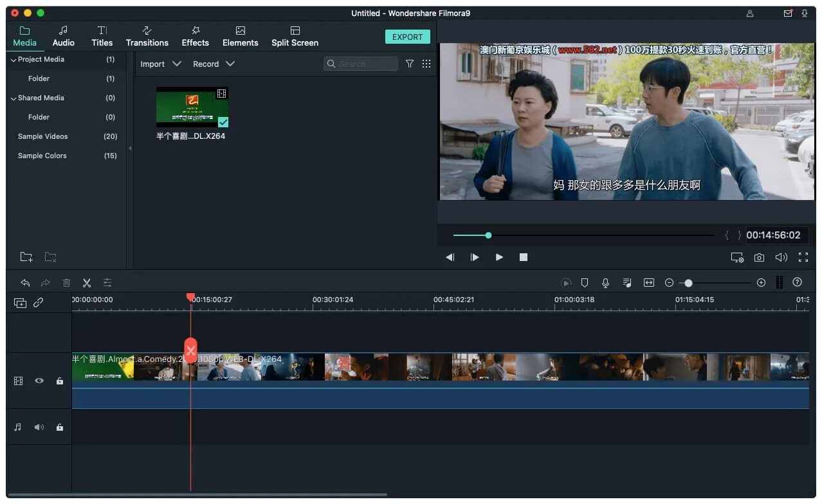Select the Effects tab
This screenshot has height=504, width=822.
196,37
